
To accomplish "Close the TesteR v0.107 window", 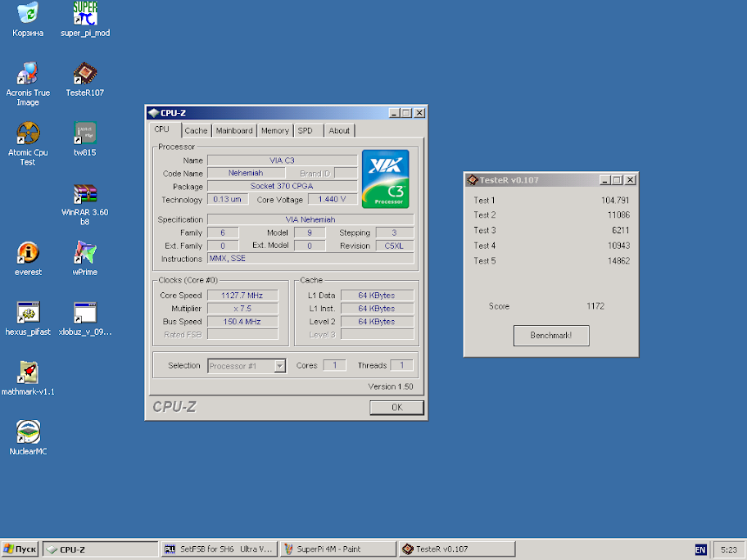I will click(631, 180).
